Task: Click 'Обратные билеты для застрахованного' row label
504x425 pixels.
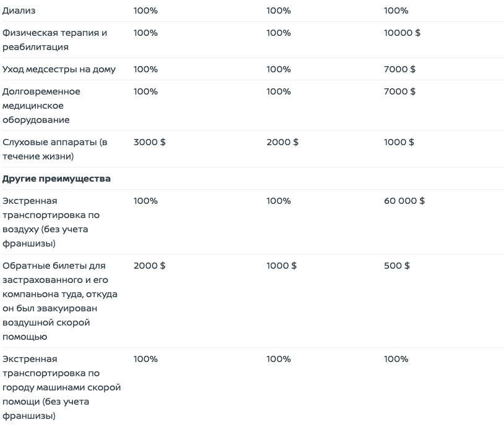Action: [x=60, y=301]
